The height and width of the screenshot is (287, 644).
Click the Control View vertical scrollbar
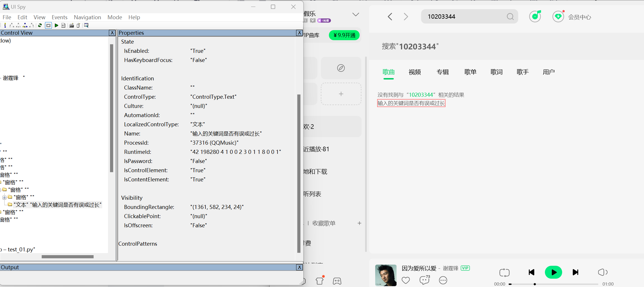(112, 108)
